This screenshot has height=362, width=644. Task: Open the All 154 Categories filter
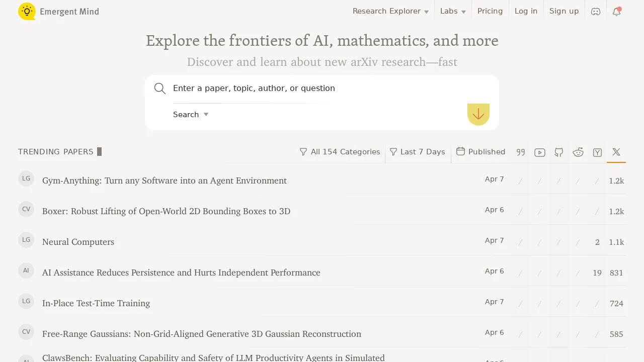pos(340,151)
